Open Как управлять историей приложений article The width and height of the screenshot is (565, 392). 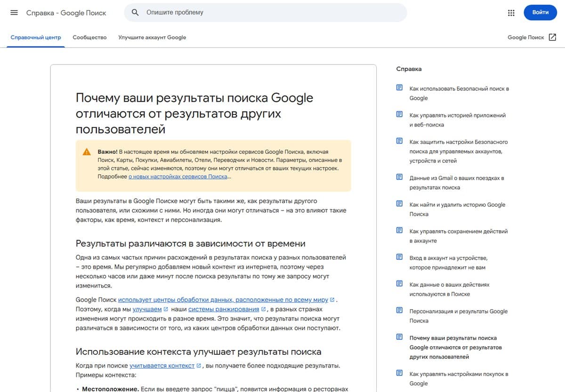click(458, 120)
